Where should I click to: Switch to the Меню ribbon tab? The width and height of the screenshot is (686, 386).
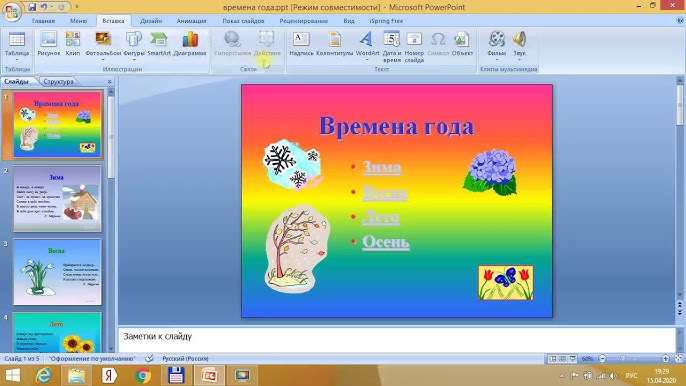[79, 21]
